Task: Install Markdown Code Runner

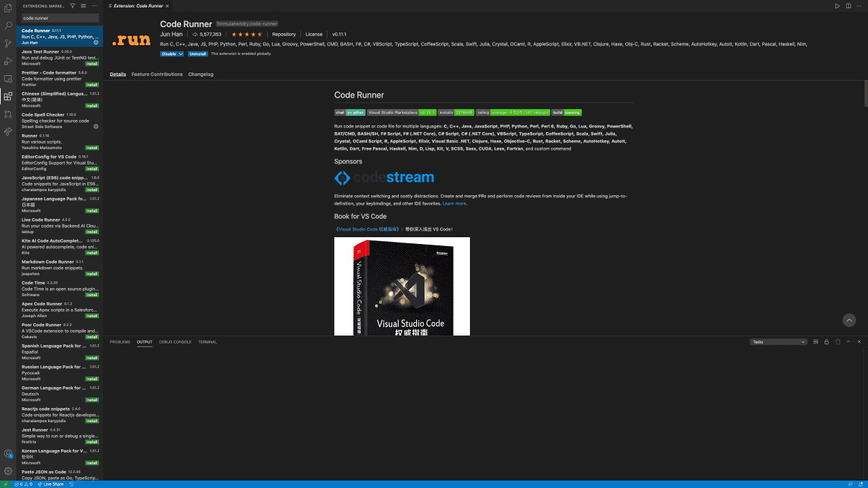Action: (x=92, y=274)
